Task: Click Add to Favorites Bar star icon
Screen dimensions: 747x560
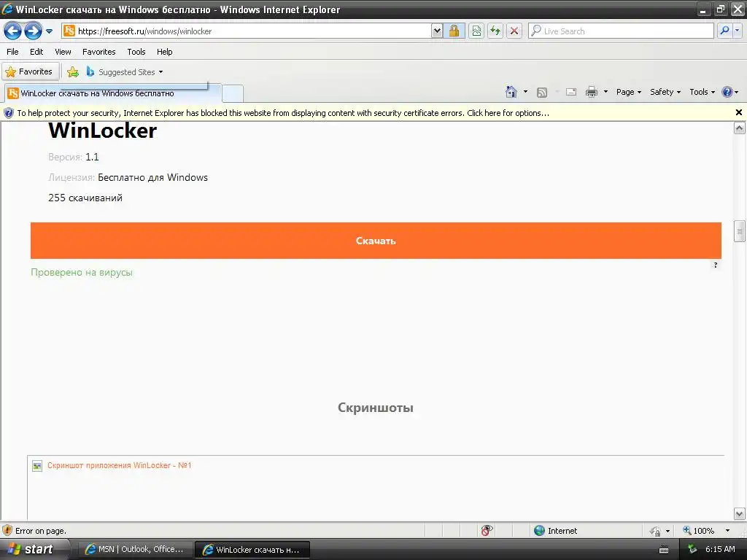Action: (73, 72)
